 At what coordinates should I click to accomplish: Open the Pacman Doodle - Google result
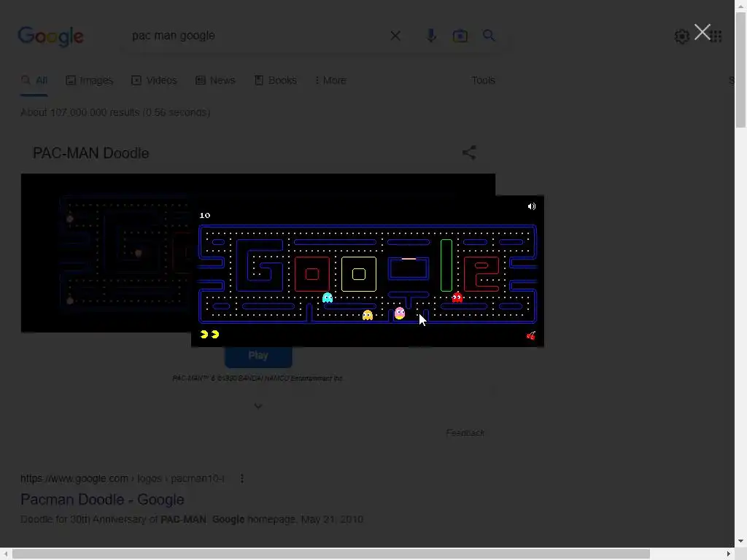pyautogui.click(x=102, y=499)
